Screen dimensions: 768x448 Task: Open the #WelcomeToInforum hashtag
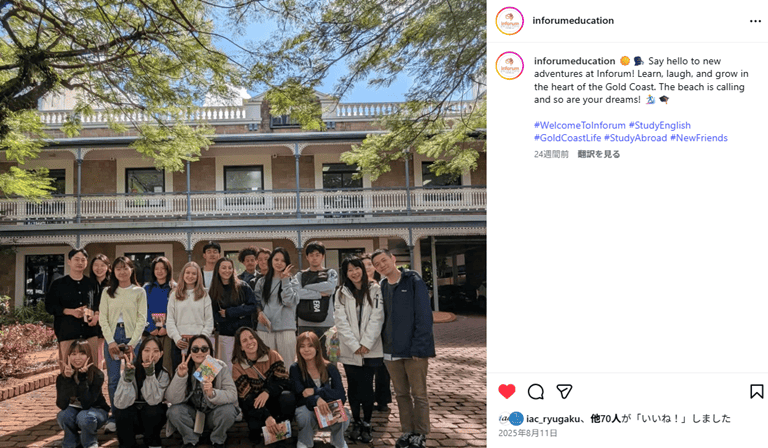579,125
